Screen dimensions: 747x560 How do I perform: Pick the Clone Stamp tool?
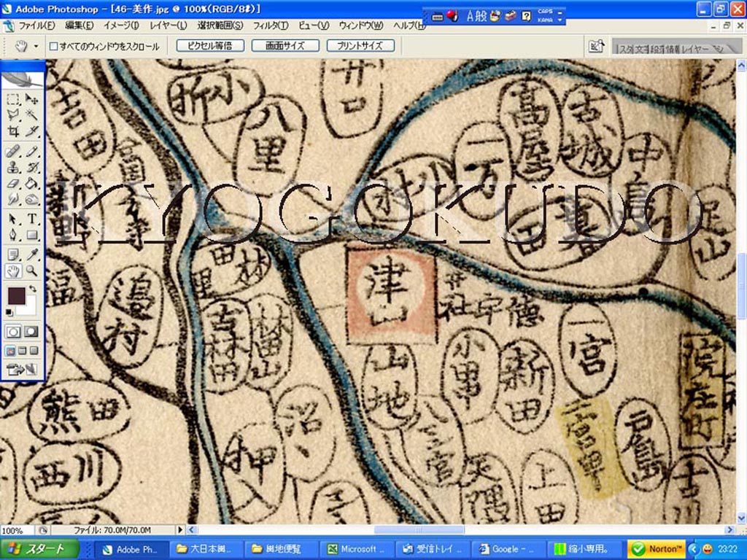13,168
